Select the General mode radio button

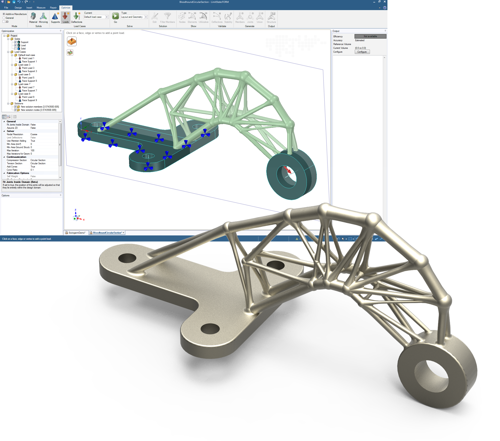[4, 18]
